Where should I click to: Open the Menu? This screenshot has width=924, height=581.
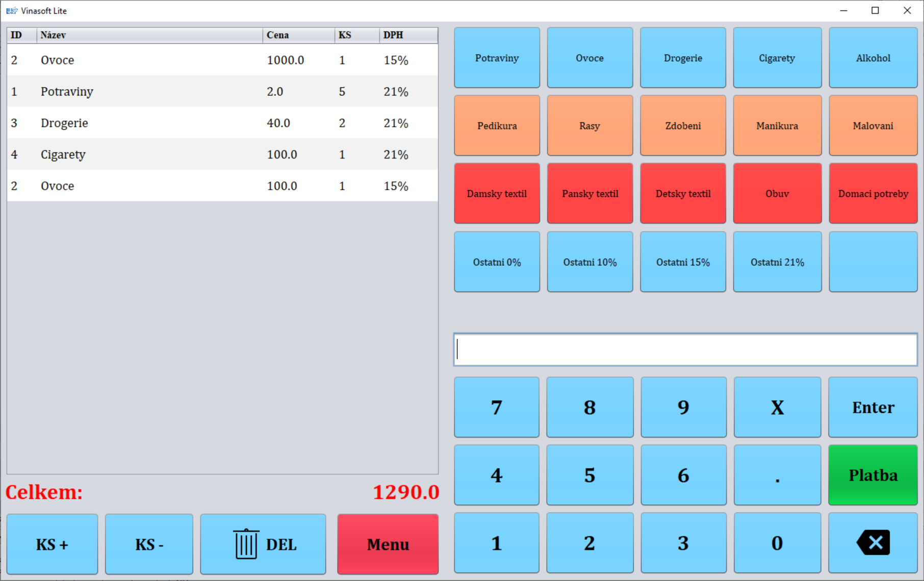click(x=387, y=544)
